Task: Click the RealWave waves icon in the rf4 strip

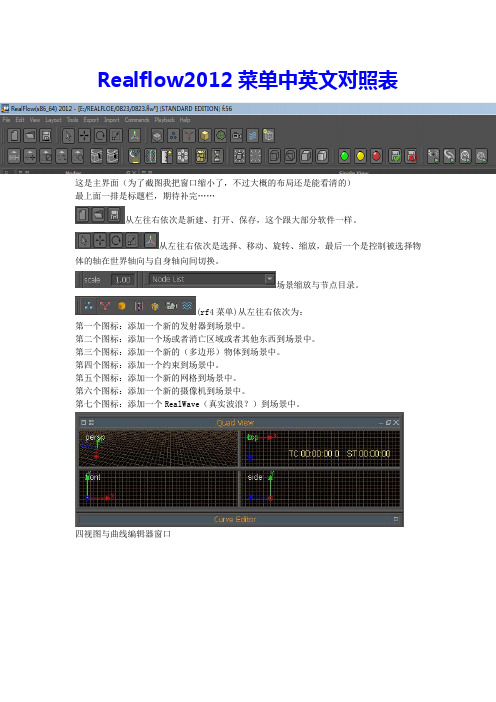Action: point(187,306)
